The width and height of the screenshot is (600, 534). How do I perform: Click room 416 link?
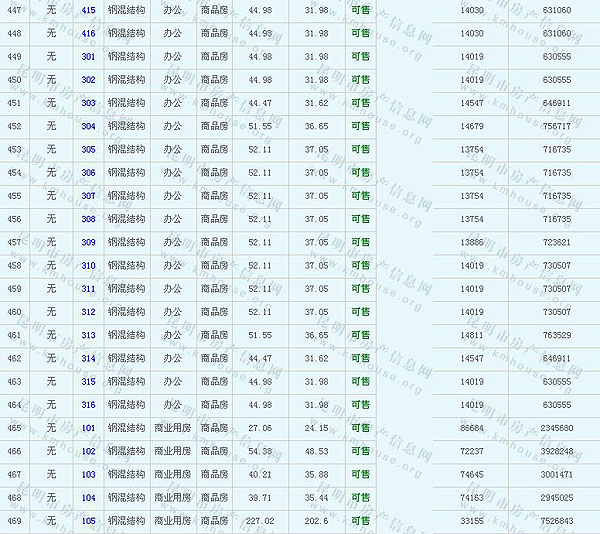(x=89, y=33)
